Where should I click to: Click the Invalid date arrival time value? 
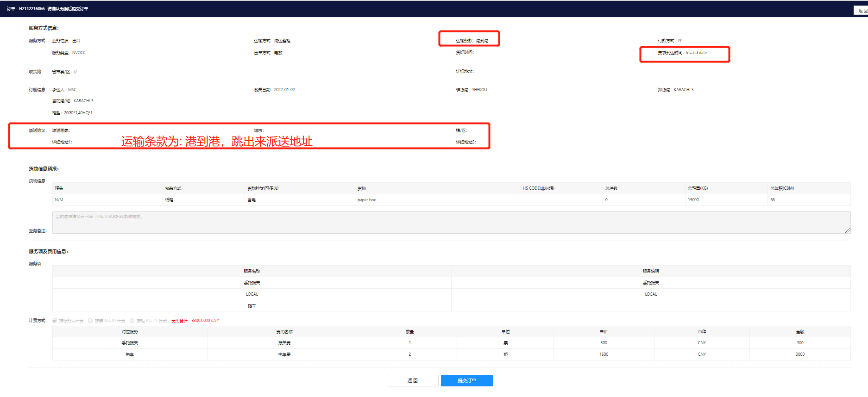pyautogui.click(x=696, y=53)
